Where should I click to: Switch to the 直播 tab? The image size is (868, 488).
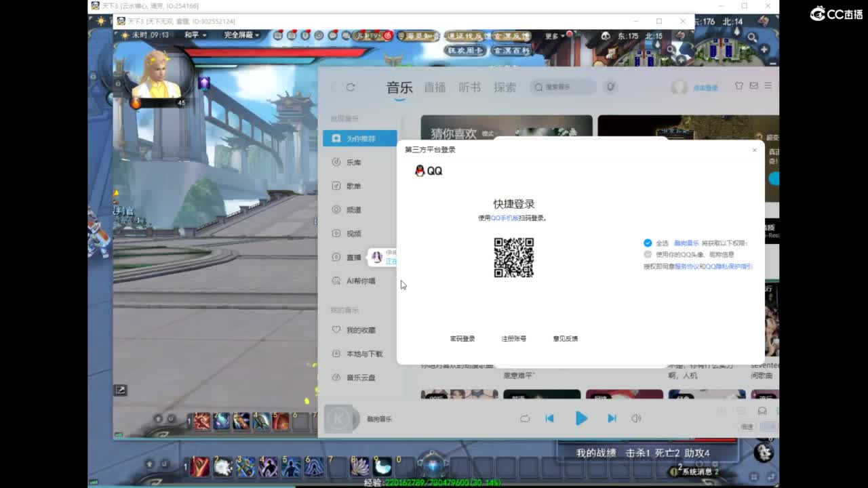point(435,87)
